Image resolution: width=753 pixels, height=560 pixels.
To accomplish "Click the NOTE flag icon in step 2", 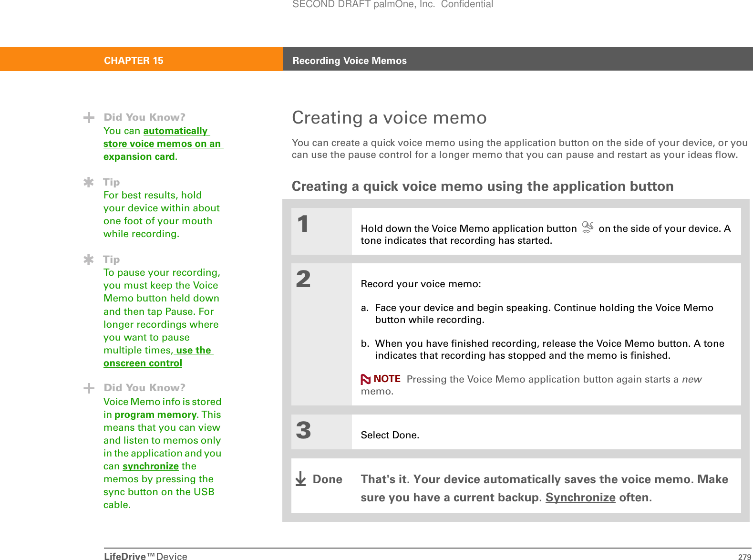I will point(366,379).
